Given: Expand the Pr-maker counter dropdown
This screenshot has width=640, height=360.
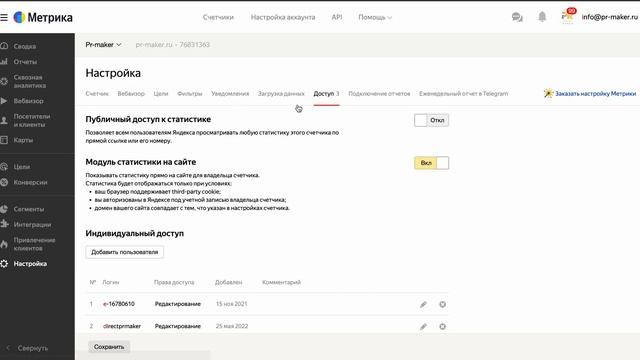Looking at the screenshot, I should pos(103,44).
